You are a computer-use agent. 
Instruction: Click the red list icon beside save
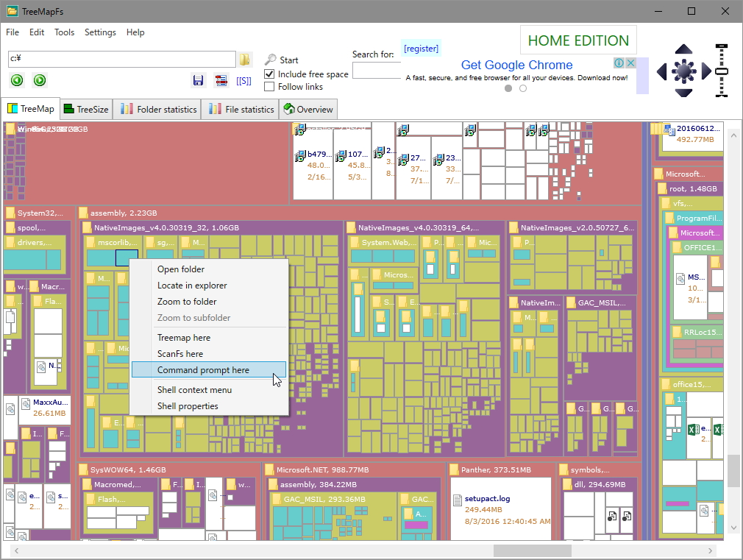(x=221, y=80)
